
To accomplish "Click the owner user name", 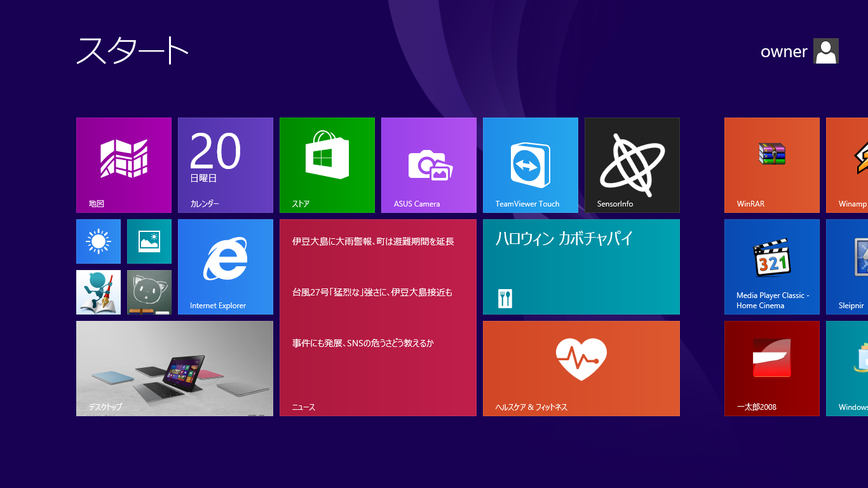I will click(x=784, y=51).
